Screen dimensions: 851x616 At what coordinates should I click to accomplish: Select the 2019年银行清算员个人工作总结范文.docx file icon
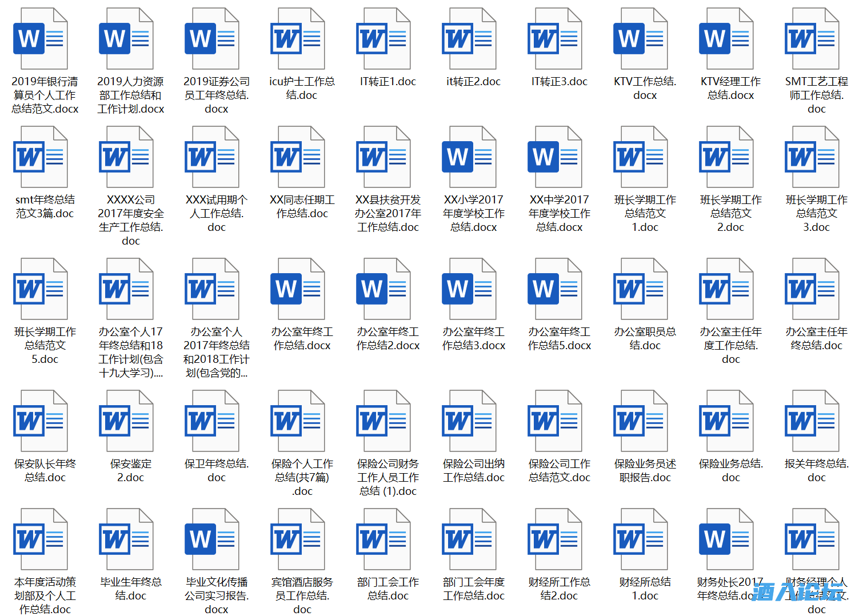coord(40,39)
